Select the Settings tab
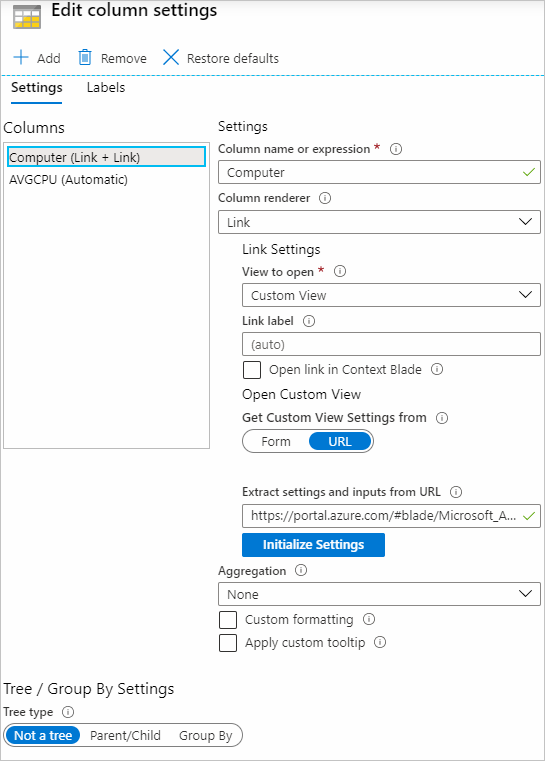Screen dimensions: 545x761 pyautogui.click(x=37, y=88)
